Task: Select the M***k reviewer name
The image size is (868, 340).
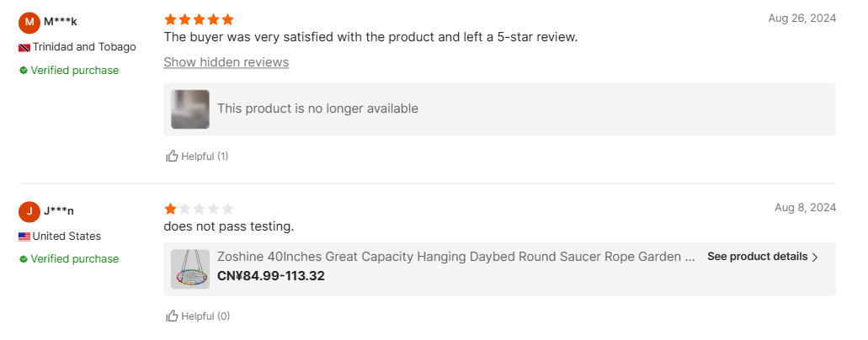Action: 61,22
